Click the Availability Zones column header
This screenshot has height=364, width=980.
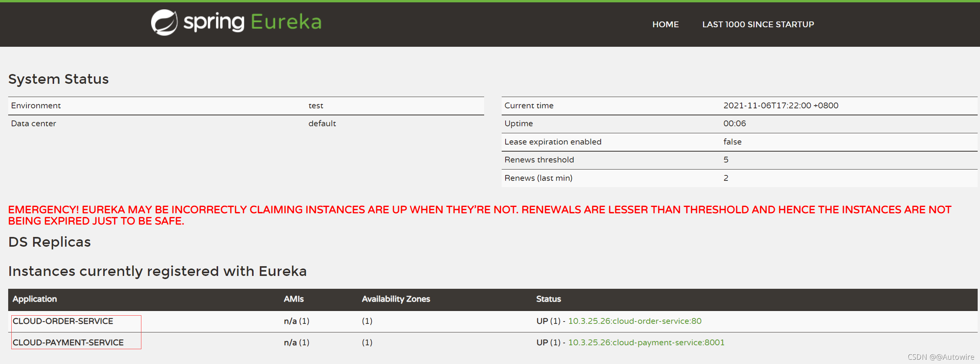pos(396,299)
